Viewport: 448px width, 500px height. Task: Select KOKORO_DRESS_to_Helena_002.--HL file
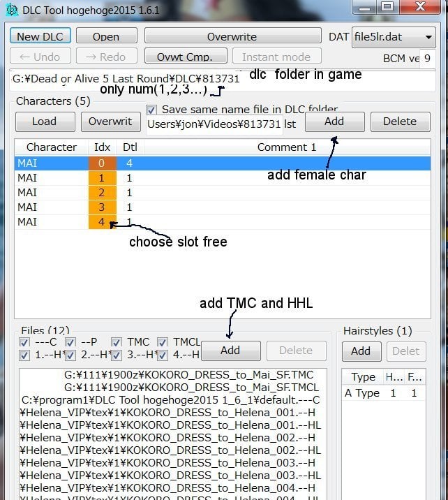point(172,450)
